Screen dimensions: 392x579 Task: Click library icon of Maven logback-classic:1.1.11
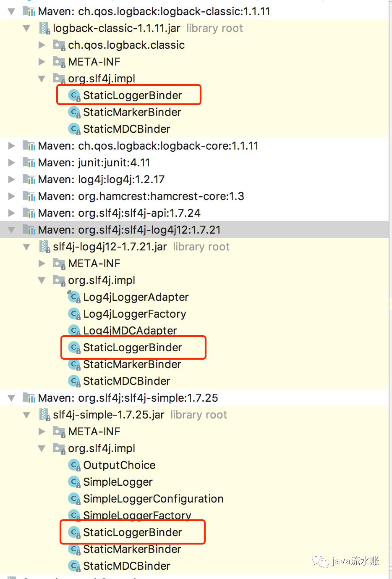(x=29, y=11)
